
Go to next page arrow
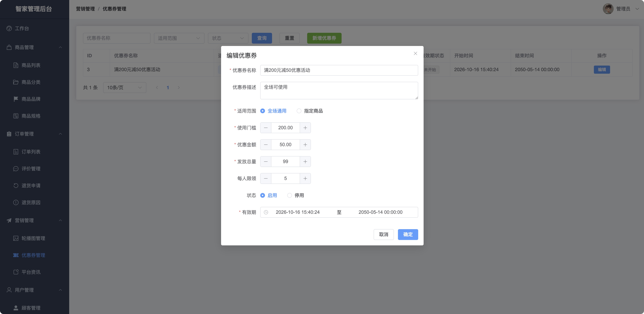[x=179, y=88]
